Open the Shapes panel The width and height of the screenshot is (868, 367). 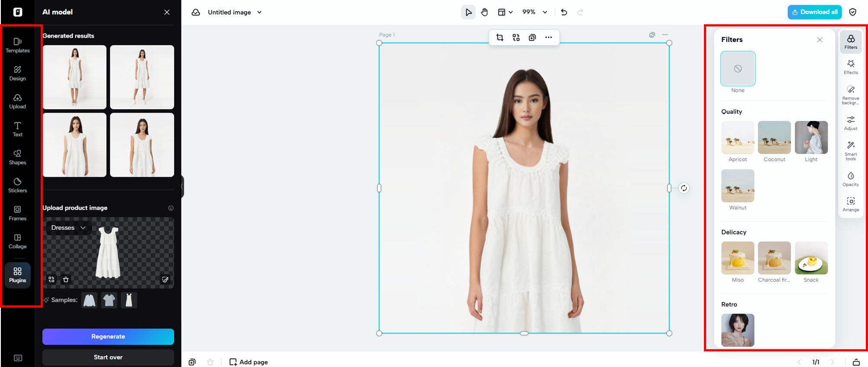point(18,157)
